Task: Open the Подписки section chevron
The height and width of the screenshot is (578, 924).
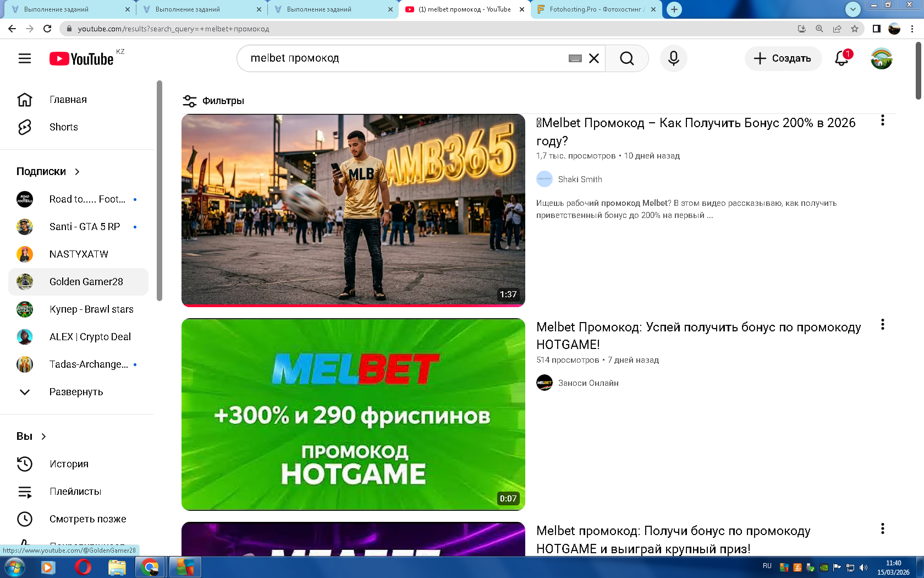Action: click(77, 172)
